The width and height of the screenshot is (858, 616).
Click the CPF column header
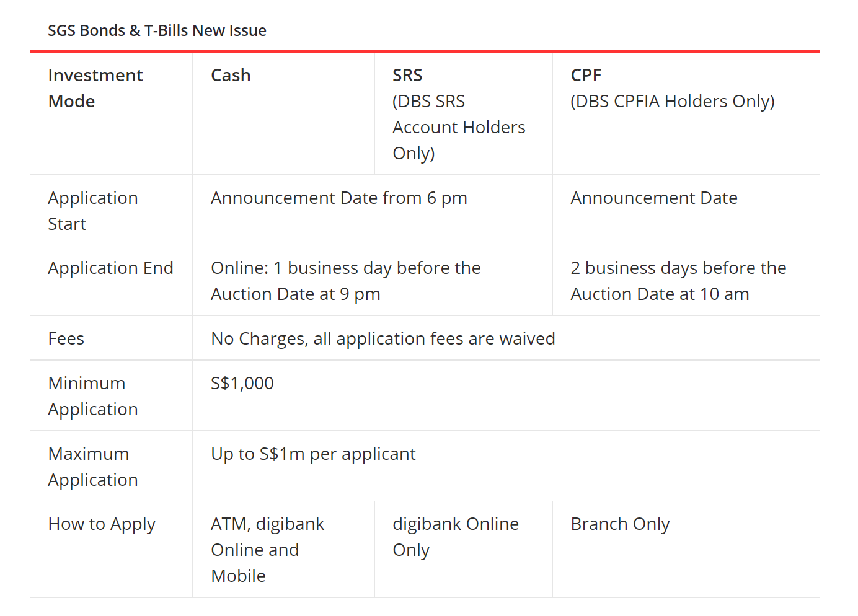click(586, 75)
